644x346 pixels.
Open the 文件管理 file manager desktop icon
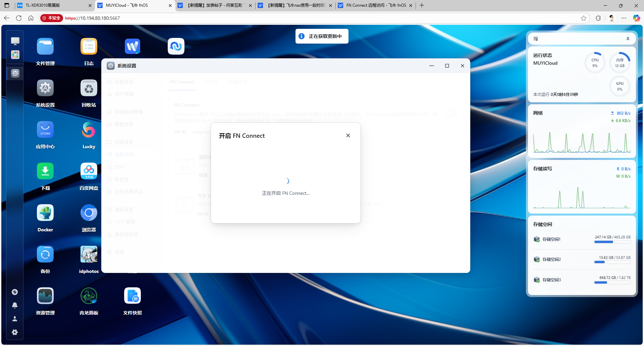45,46
